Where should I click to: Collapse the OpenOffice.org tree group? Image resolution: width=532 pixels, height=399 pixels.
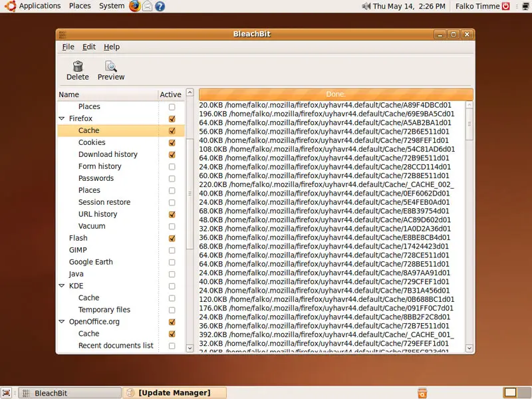click(x=62, y=322)
